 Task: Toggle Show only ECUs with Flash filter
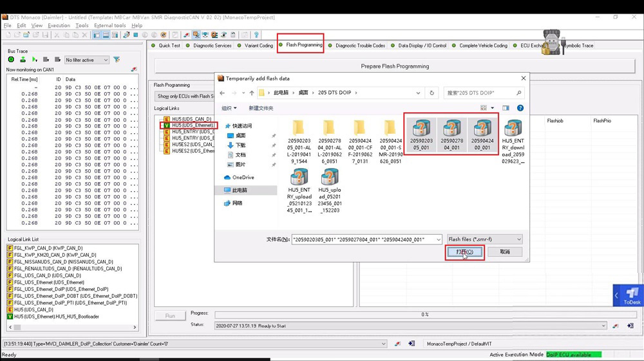point(185,96)
